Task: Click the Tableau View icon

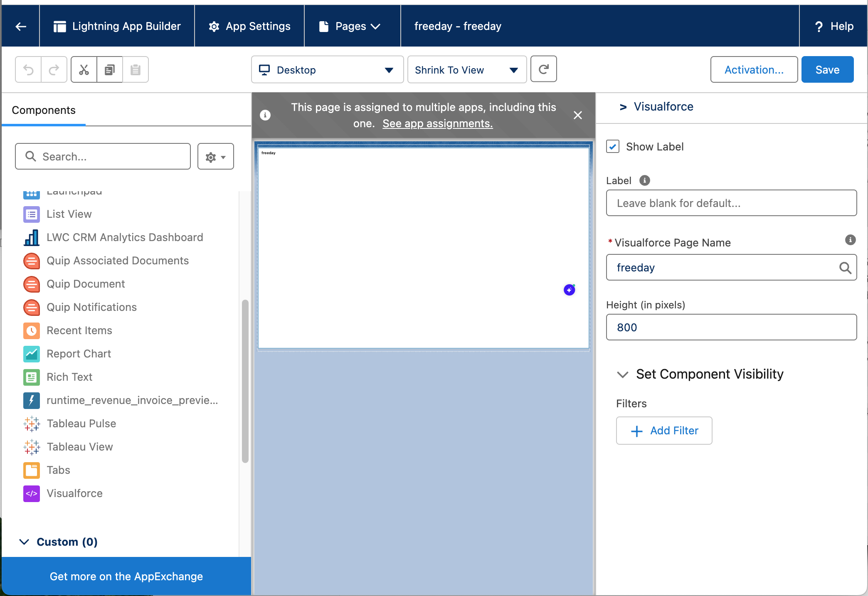Action: click(x=32, y=447)
